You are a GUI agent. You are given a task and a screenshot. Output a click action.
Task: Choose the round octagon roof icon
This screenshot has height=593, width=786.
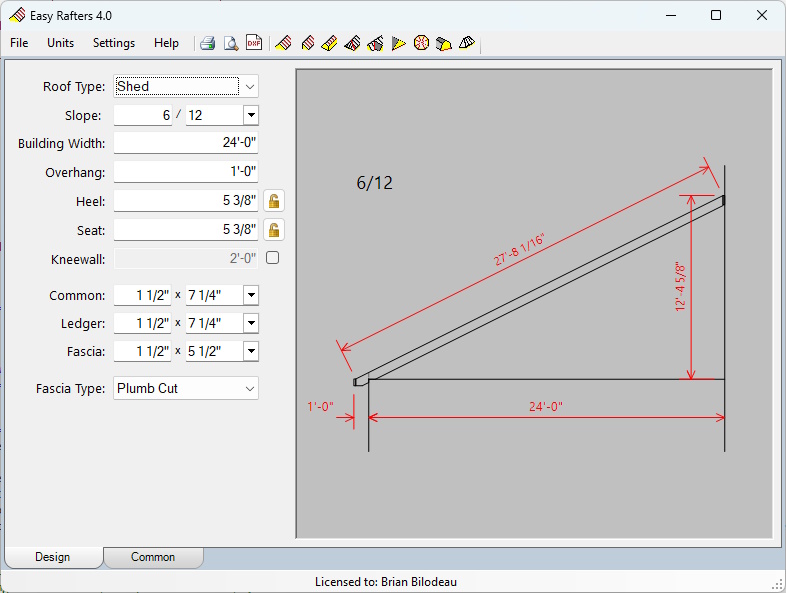pyautogui.click(x=421, y=43)
